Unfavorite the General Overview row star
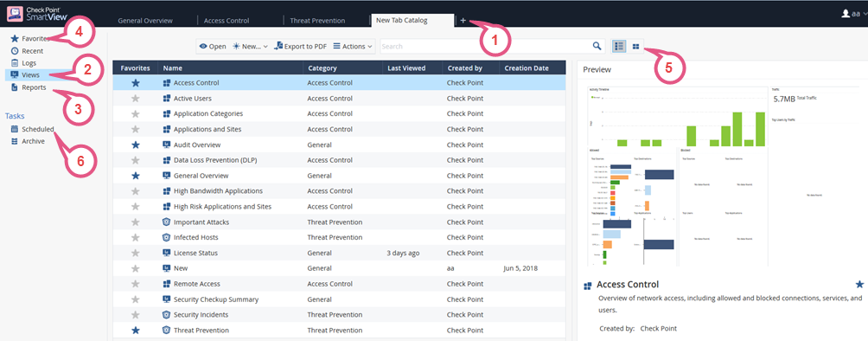Viewport: 868px width, 341px height. pyautogui.click(x=136, y=176)
